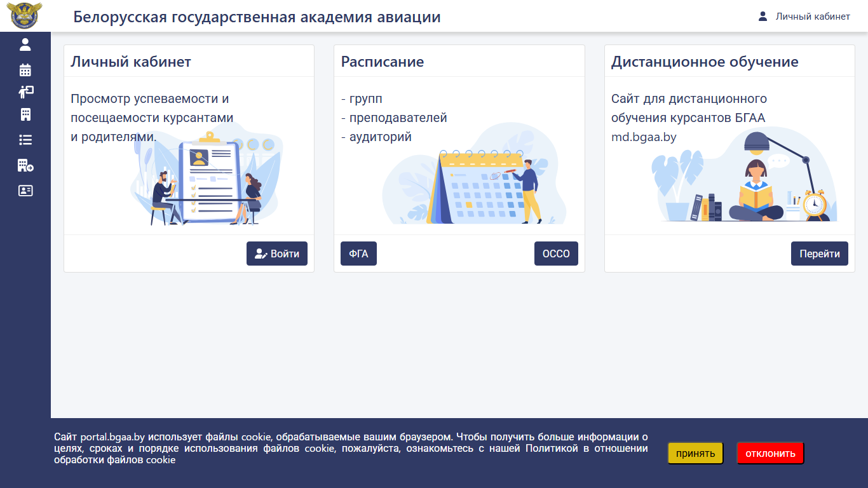The width and height of the screenshot is (868, 488).
Task: Click the cookie notice text about portal.bgaa.by
Action: 351,448
